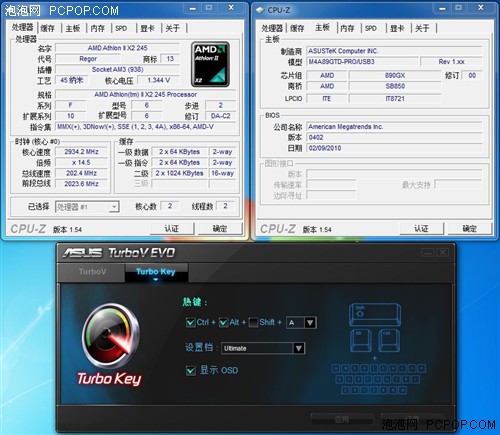Click 确定 button in right CPU-Z window

469,229
